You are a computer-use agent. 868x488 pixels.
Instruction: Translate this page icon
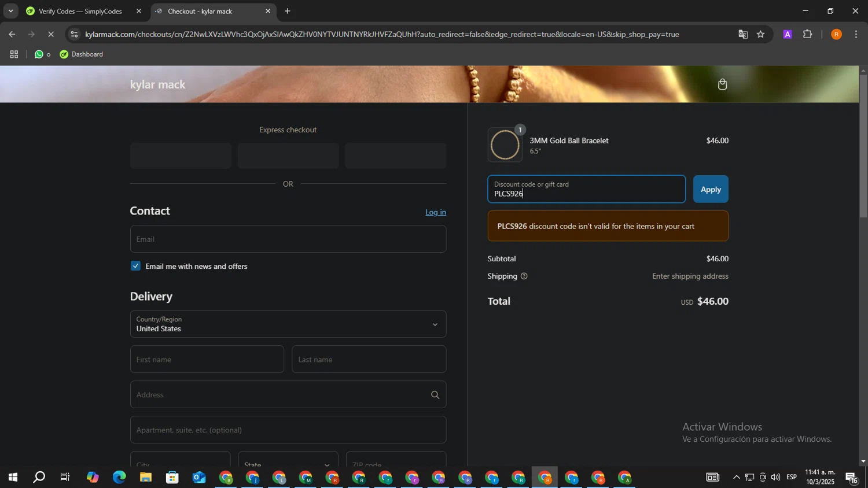coord(743,35)
